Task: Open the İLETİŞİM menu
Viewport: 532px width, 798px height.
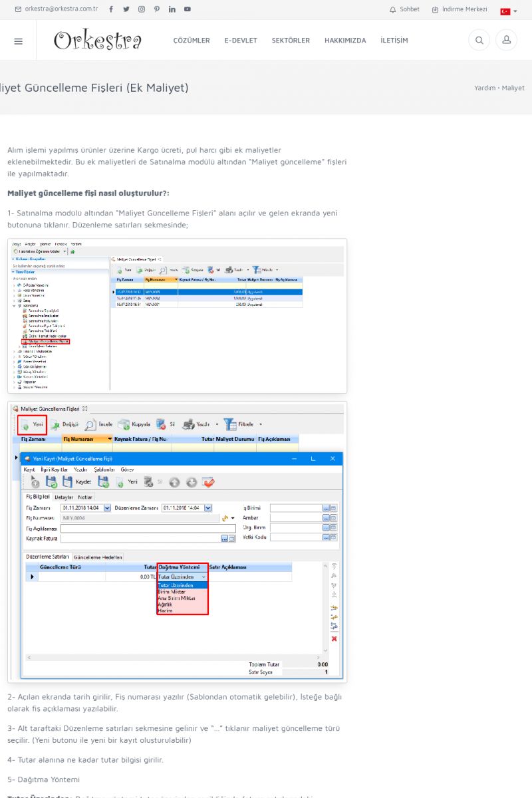Action: [x=394, y=41]
